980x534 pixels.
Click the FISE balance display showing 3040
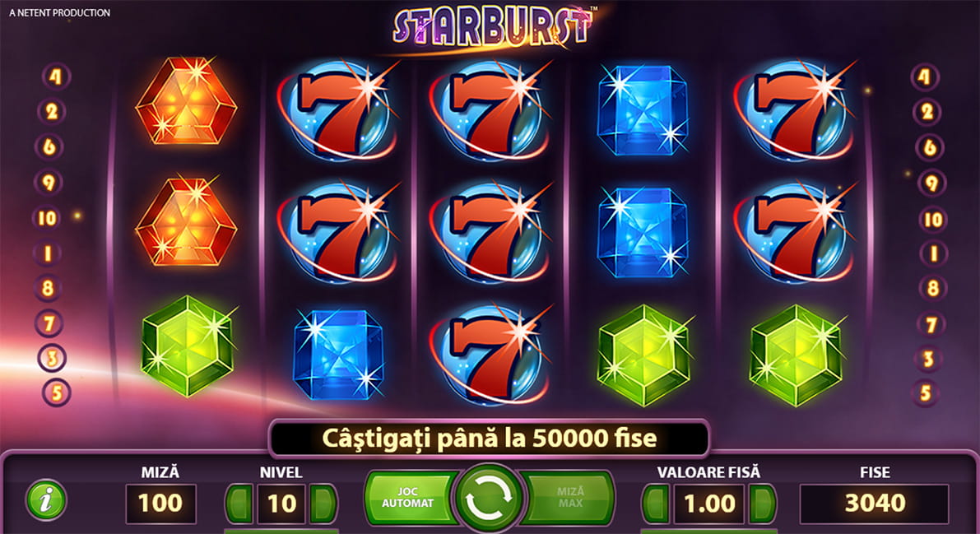[875, 504]
